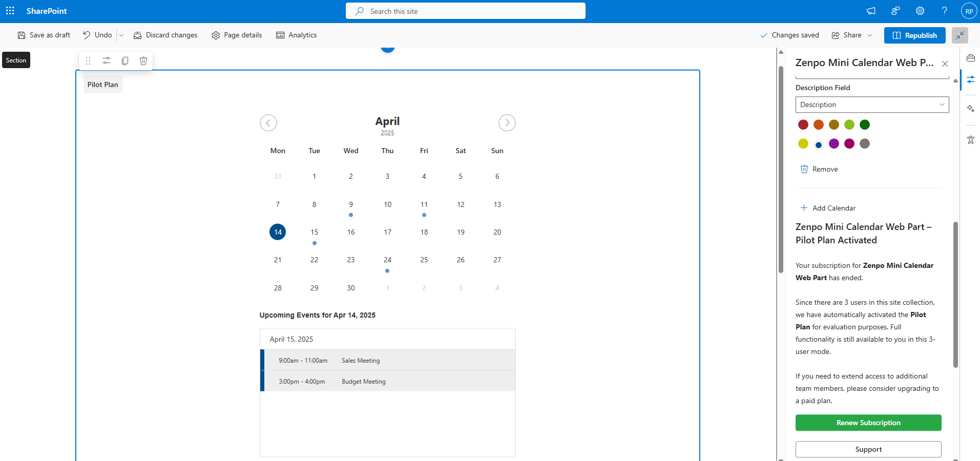Go to previous month in calendar
Screen dimensions: 980x461
tap(268, 123)
